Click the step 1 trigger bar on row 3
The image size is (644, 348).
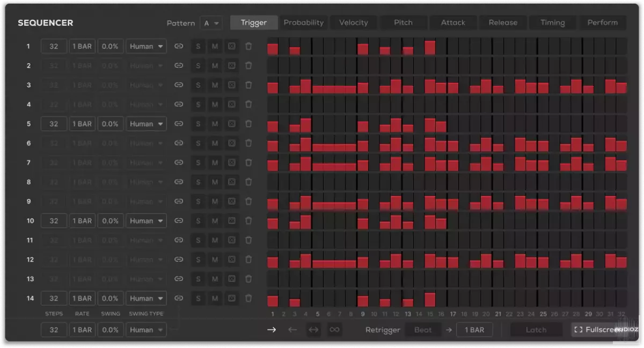point(273,88)
